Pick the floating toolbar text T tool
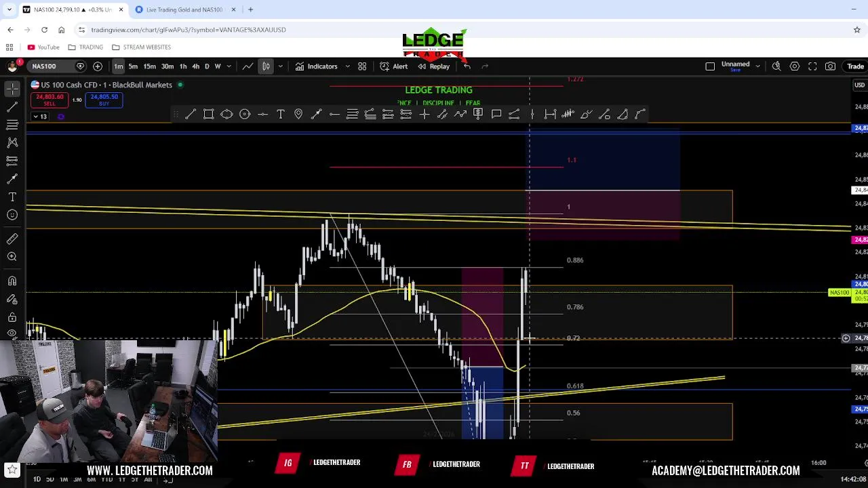The height and width of the screenshot is (488, 868). click(281, 114)
